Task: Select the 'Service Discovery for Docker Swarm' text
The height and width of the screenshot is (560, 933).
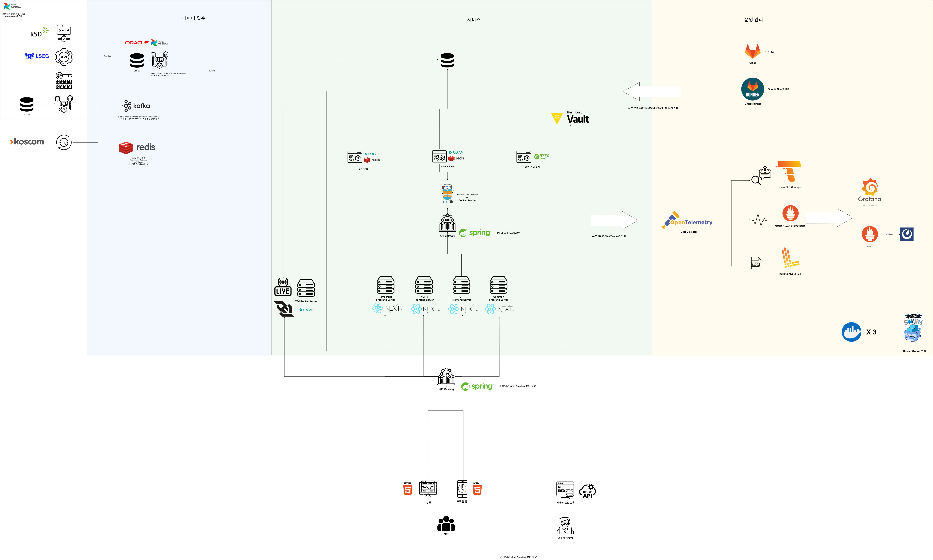Action: pyautogui.click(x=467, y=197)
